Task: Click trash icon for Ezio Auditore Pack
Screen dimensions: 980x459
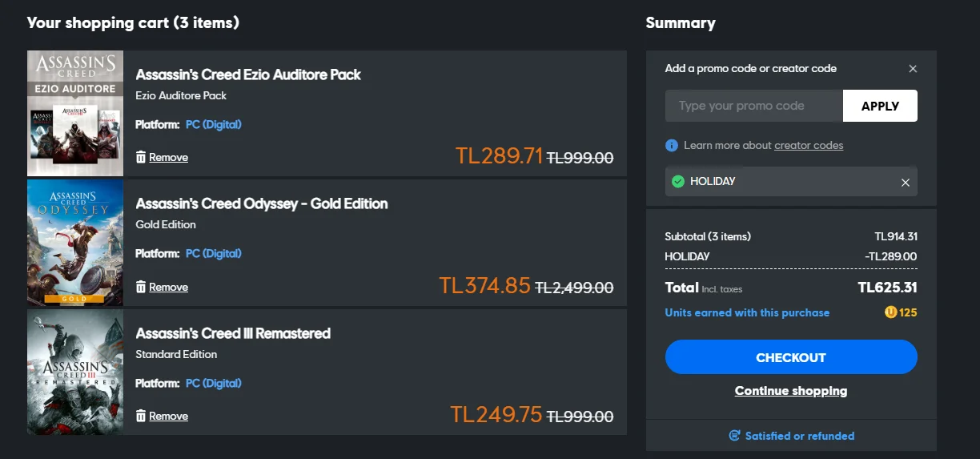Action: [x=141, y=157]
